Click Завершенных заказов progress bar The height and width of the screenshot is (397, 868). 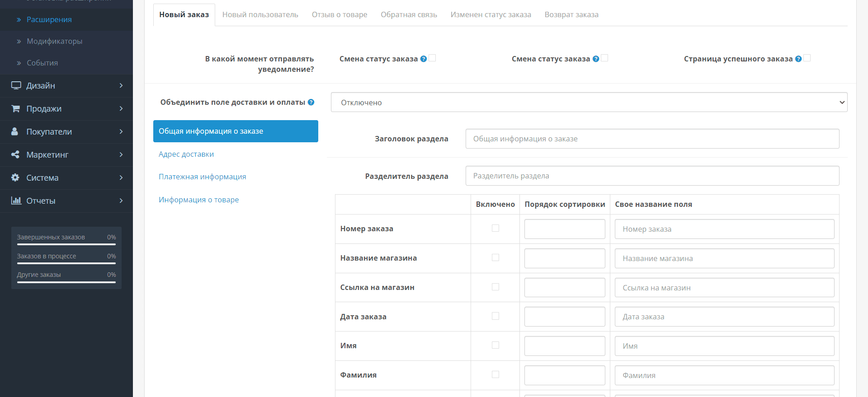coord(66,244)
